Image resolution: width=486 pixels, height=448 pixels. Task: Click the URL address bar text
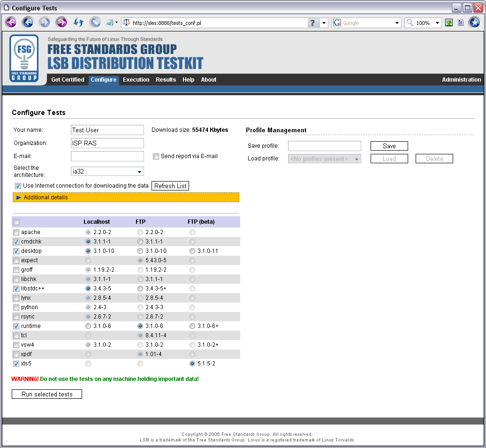click(167, 23)
